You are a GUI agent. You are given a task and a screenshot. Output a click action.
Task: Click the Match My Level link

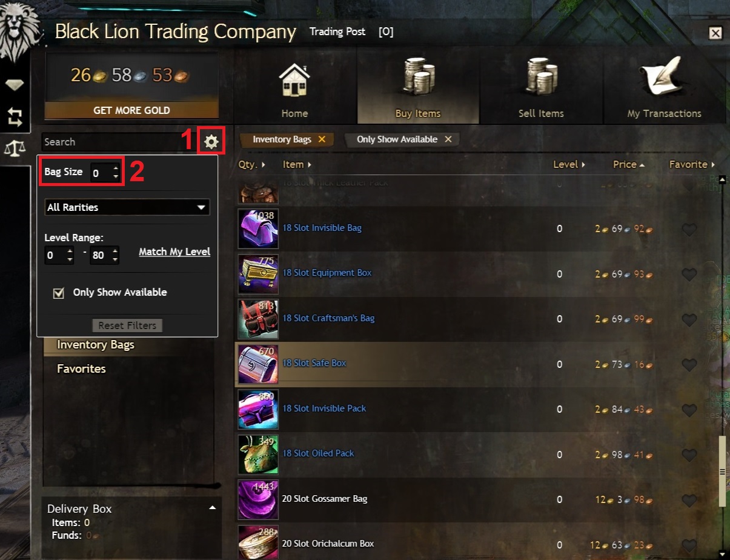pos(174,252)
